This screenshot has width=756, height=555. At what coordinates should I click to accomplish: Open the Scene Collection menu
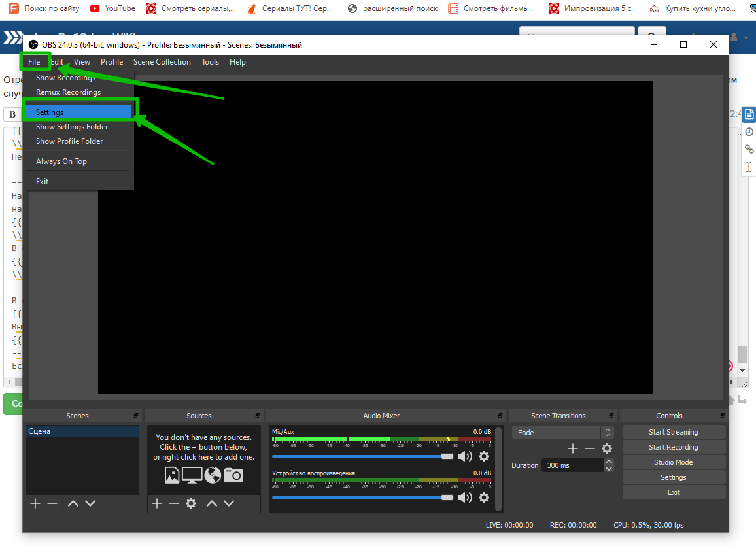(x=162, y=62)
